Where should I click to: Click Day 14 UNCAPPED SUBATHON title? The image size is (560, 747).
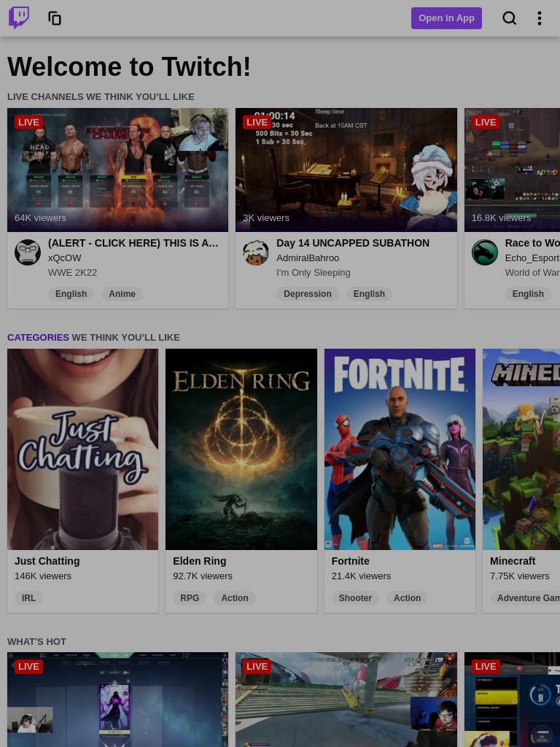pyautogui.click(x=353, y=243)
